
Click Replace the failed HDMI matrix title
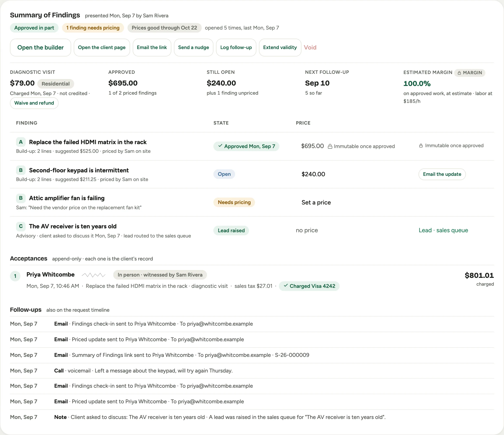click(x=88, y=142)
